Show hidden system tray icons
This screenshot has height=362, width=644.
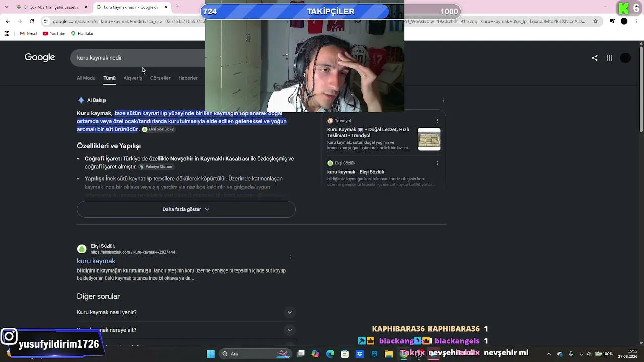pyautogui.click(x=549, y=354)
